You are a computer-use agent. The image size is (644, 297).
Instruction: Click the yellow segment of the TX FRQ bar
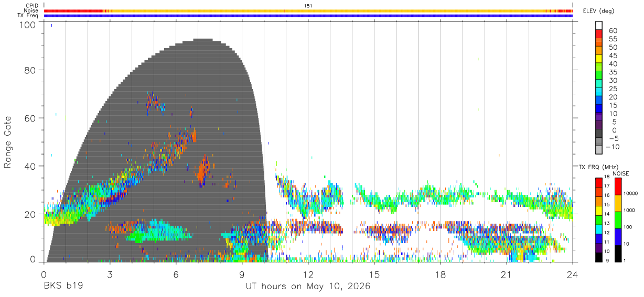pyautogui.click(x=599, y=211)
